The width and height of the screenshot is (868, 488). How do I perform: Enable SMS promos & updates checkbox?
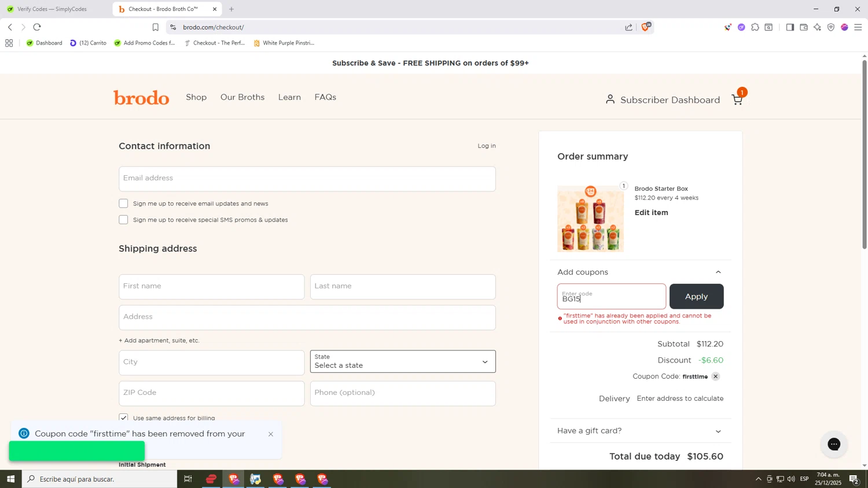[123, 220]
